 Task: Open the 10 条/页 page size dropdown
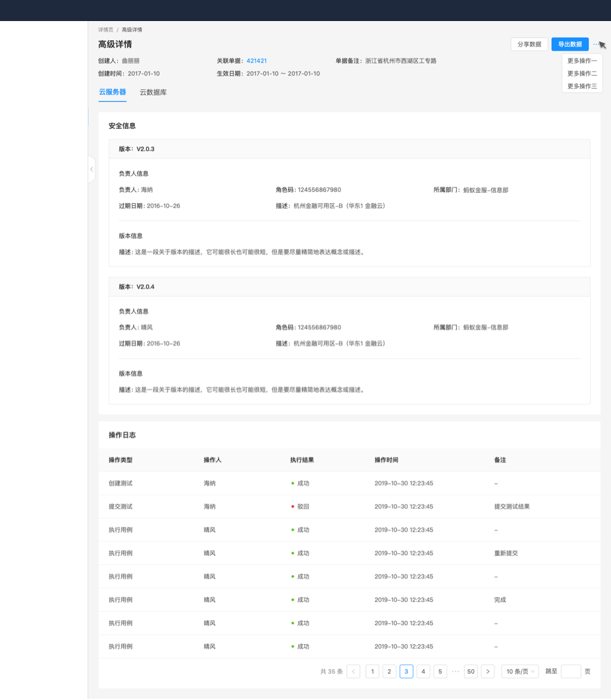(520, 672)
